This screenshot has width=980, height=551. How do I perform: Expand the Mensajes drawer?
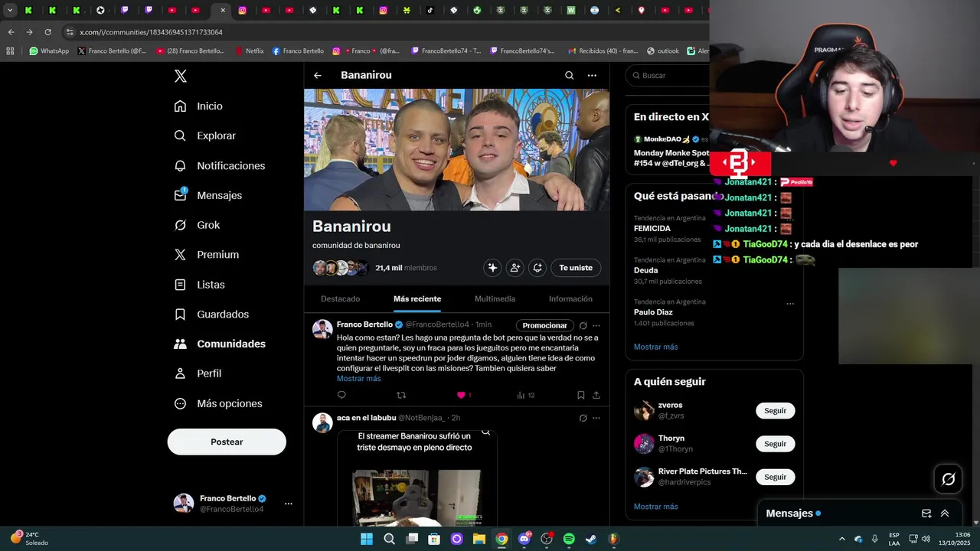(x=945, y=514)
